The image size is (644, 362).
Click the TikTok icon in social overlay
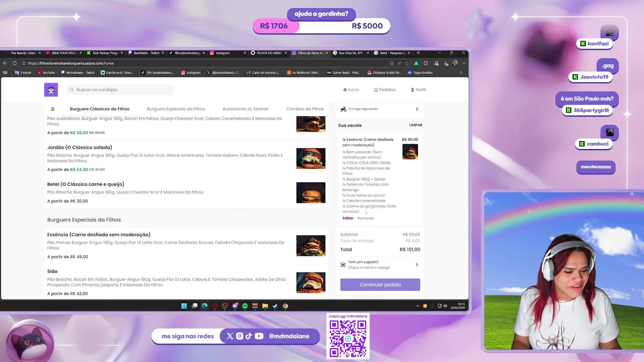[249, 336]
